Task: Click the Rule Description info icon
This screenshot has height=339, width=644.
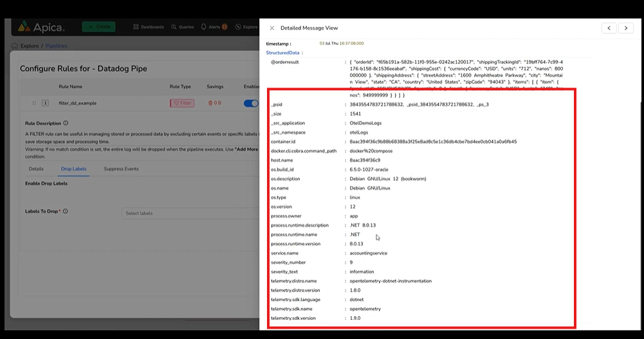Action: point(66,123)
